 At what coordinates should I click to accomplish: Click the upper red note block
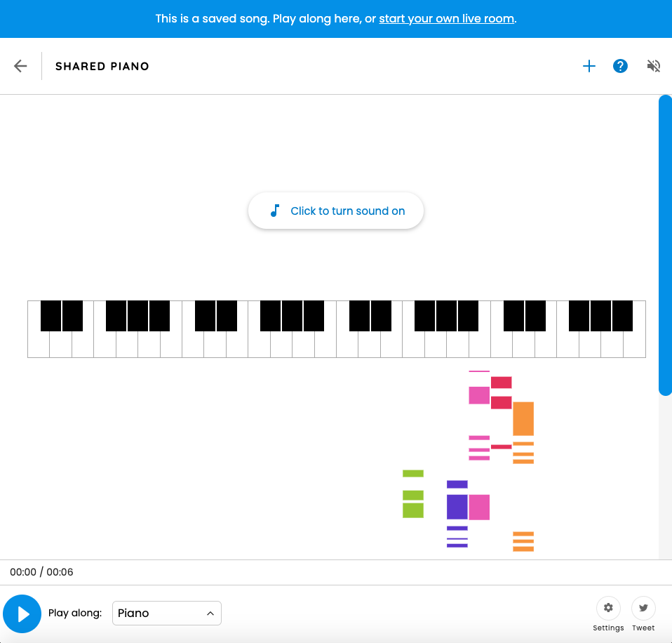tap(501, 382)
